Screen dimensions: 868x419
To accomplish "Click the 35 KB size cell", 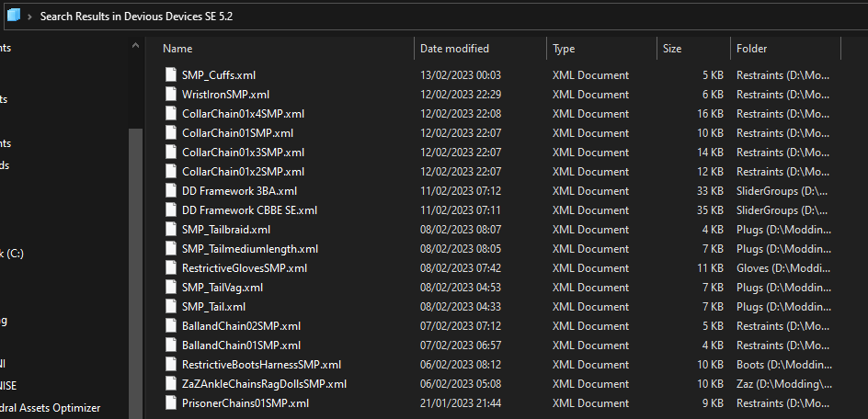I will click(710, 210).
